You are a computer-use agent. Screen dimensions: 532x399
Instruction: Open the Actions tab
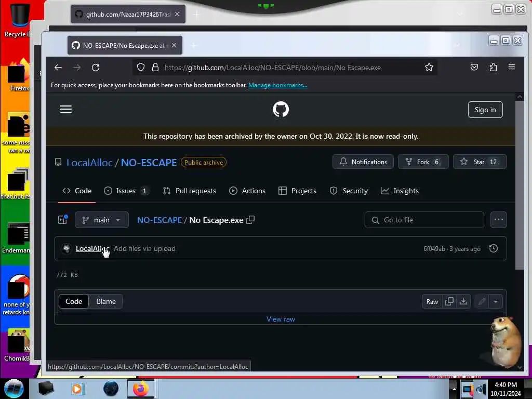click(x=247, y=191)
